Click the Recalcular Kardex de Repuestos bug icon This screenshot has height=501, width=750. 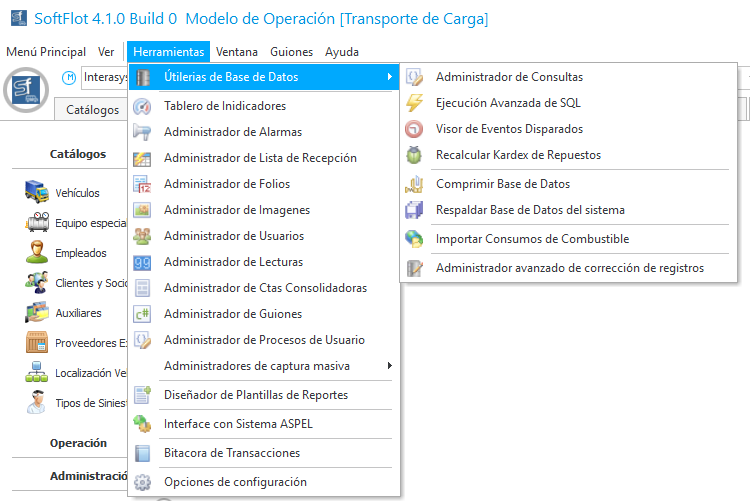tap(415, 155)
